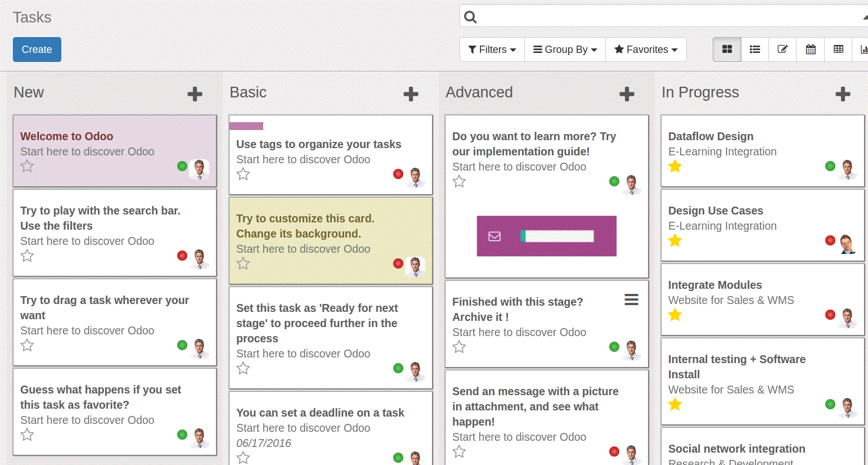Change red status on 'Use tags' card
The width and height of the screenshot is (868, 465).
pyautogui.click(x=398, y=174)
